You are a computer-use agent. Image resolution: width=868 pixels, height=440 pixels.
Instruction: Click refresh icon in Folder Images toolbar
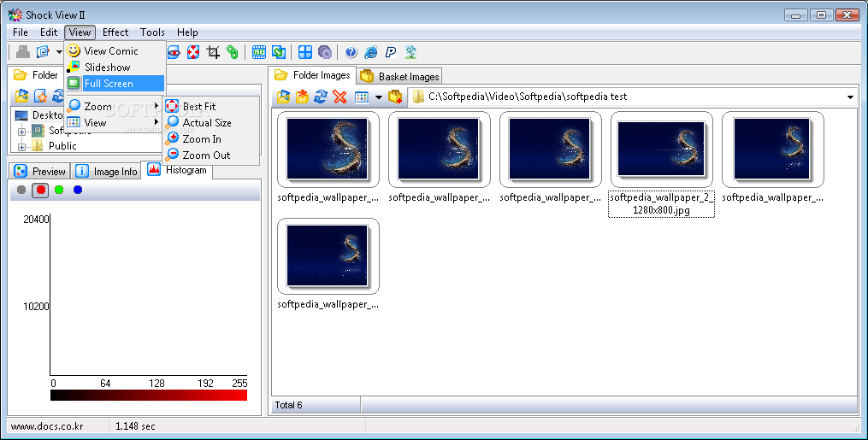click(321, 97)
